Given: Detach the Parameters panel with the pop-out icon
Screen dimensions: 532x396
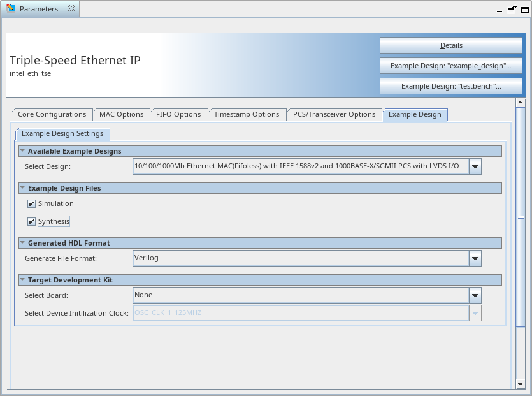Looking at the screenshot, I should (x=512, y=10).
